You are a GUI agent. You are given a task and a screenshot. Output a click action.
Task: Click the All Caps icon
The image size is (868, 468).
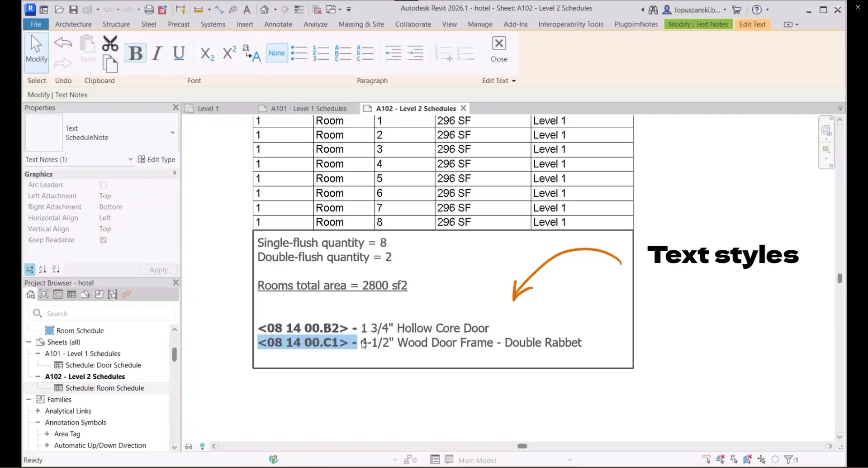tap(251, 53)
